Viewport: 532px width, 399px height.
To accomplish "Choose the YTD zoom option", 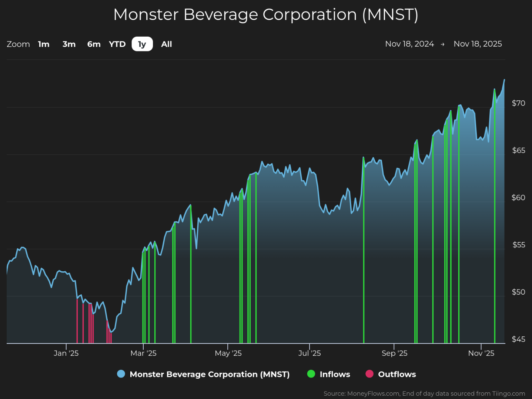I will pos(117,44).
